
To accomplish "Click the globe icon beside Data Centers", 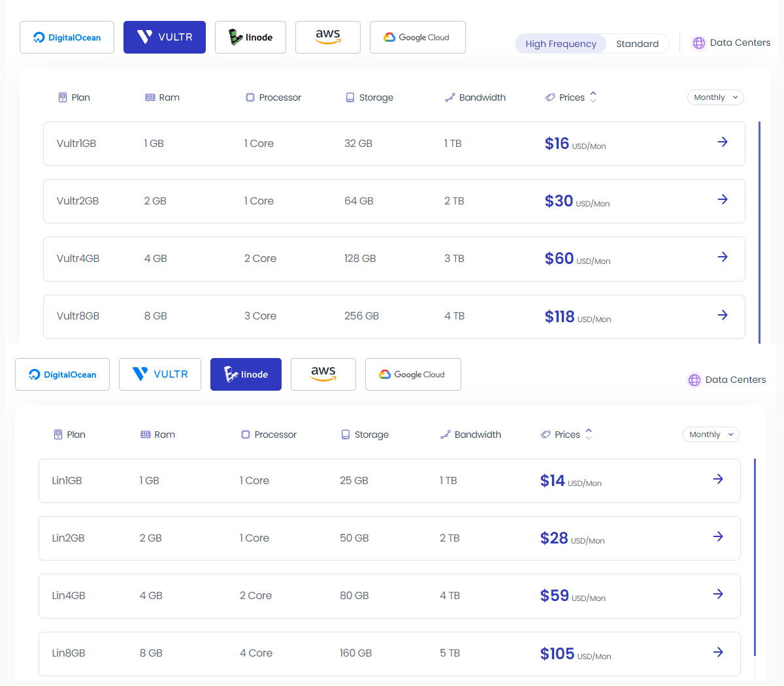I will coord(699,42).
